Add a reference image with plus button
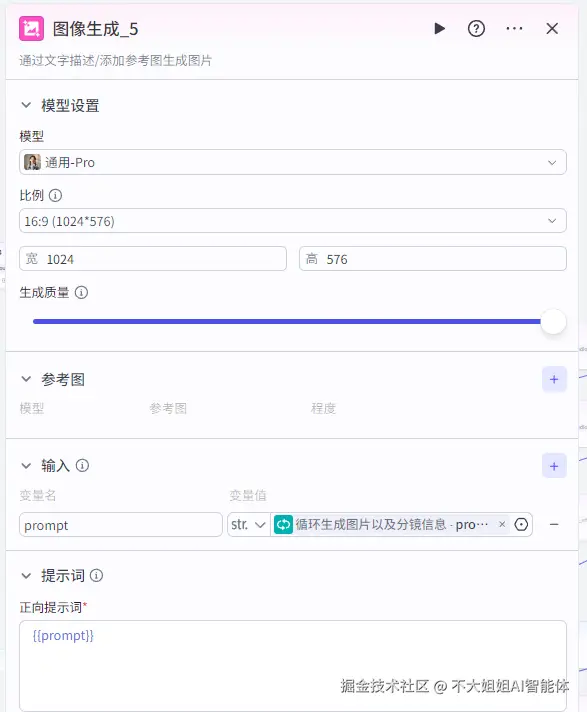This screenshot has height=712, width=587. (x=554, y=379)
